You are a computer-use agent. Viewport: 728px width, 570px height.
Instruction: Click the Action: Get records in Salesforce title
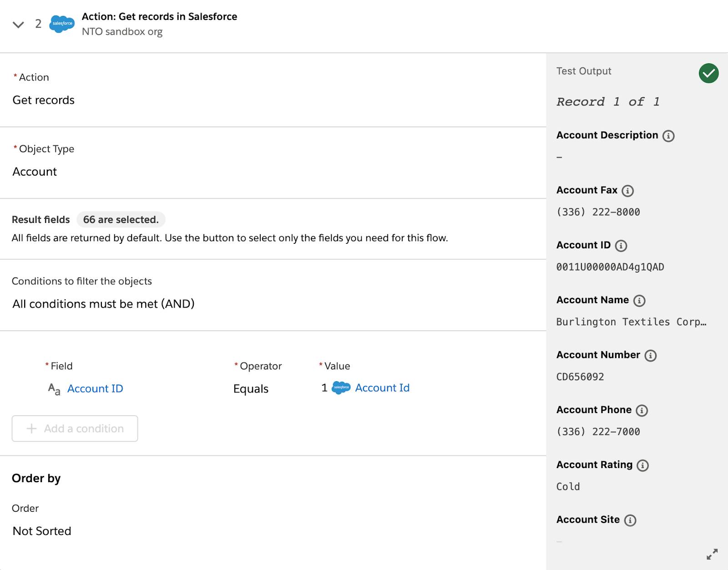159,16
